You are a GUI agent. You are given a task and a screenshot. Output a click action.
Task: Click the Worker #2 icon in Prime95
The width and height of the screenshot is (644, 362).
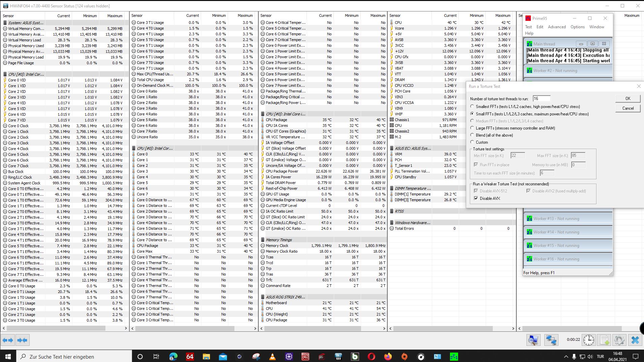[529, 71]
